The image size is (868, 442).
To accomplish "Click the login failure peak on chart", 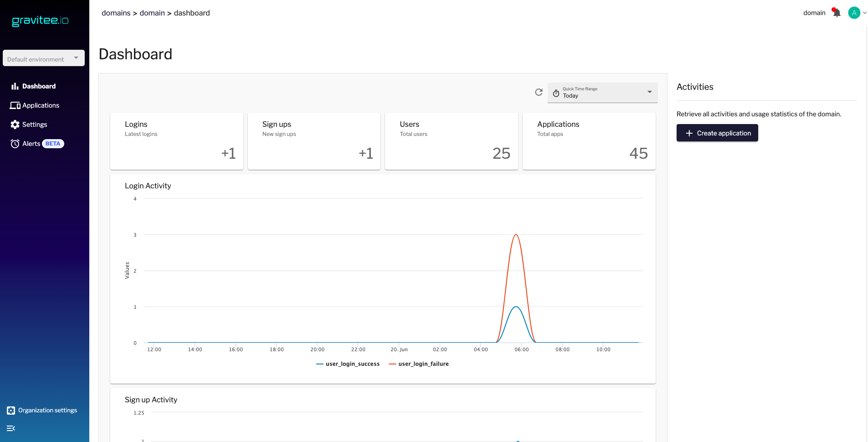I will (x=516, y=235).
